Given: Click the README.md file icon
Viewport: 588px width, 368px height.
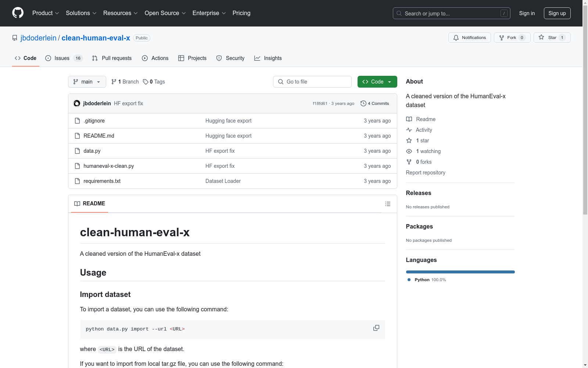Looking at the screenshot, I should [x=77, y=136].
